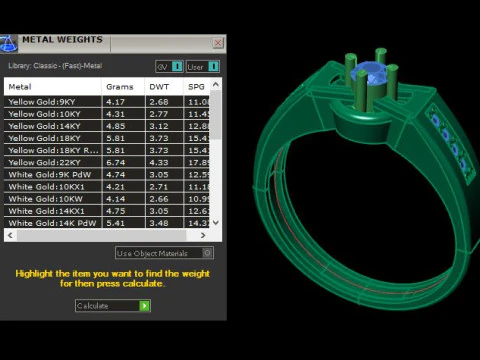Screen dimensions: 480x360
Task: Select the Yellow Gold:18KY R... row
Action: coord(107,150)
